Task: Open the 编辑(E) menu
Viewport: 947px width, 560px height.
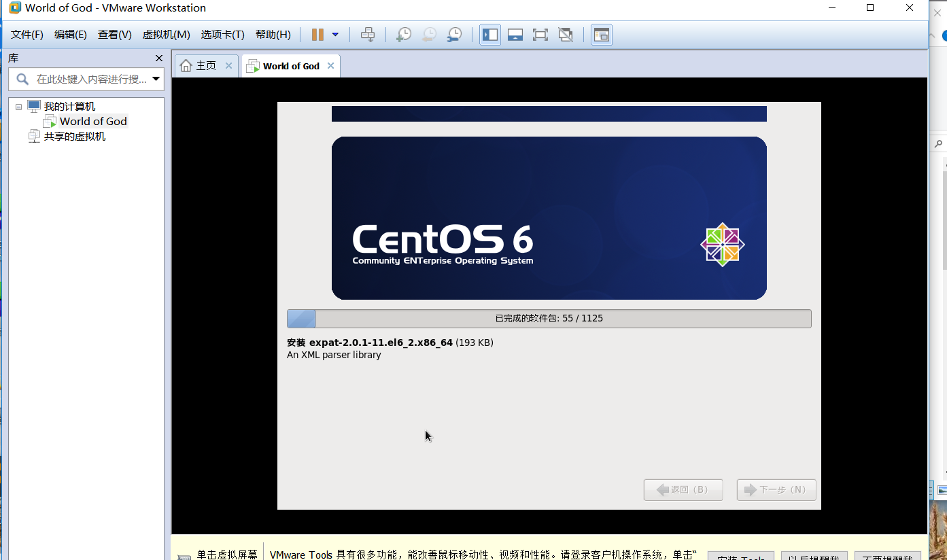Action: click(71, 35)
